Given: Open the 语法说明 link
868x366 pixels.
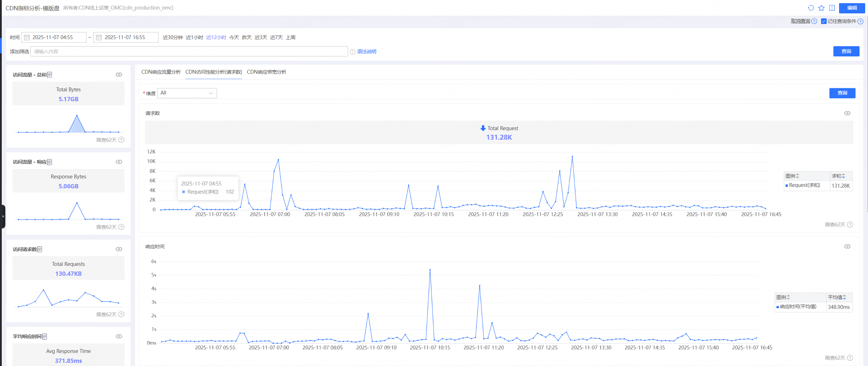Looking at the screenshot, I should 366,51.
